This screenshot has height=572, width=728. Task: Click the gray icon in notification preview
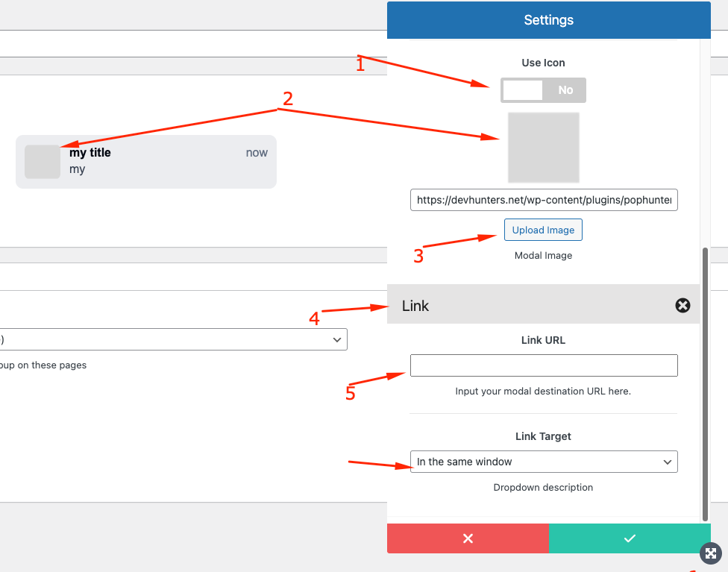[x=43, y=162]
